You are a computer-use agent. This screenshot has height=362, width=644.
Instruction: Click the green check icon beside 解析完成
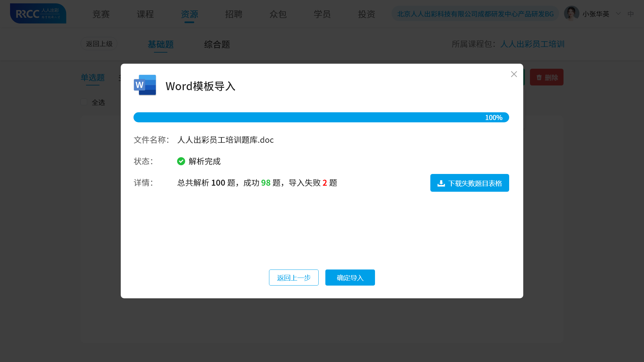pos(181,161)
